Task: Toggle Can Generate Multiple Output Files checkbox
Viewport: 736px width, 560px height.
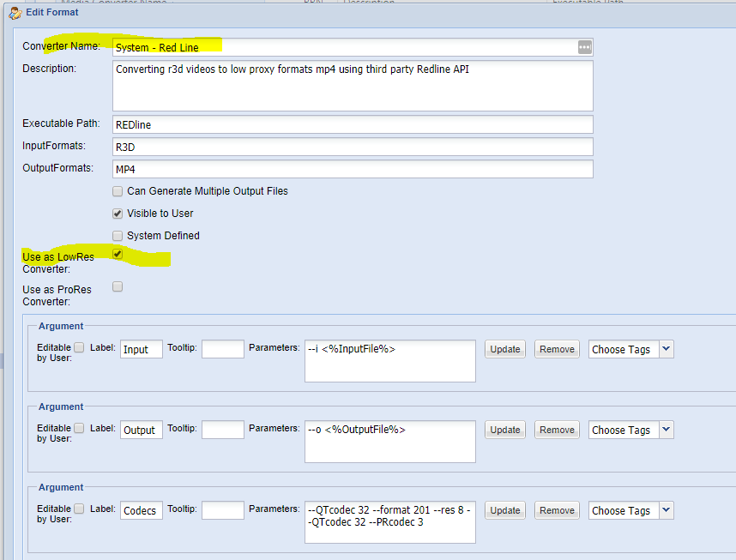Action: [118, 191]
